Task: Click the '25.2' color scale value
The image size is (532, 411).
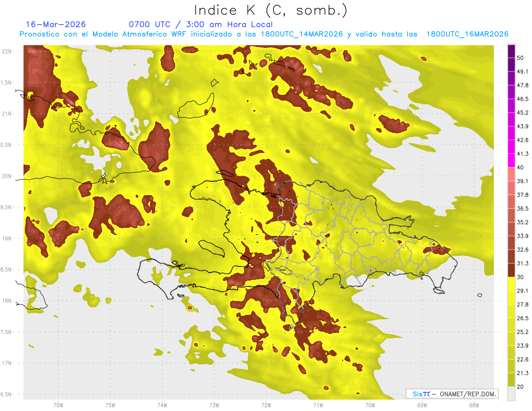Action: pyautogui.click(x=523, y=332)
